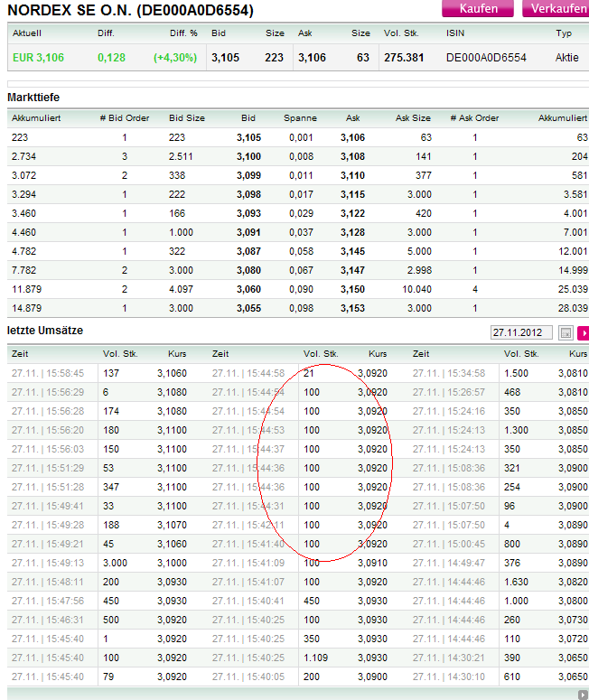Open the calendar date picker icon
The image size is (589, 700).
566,332
